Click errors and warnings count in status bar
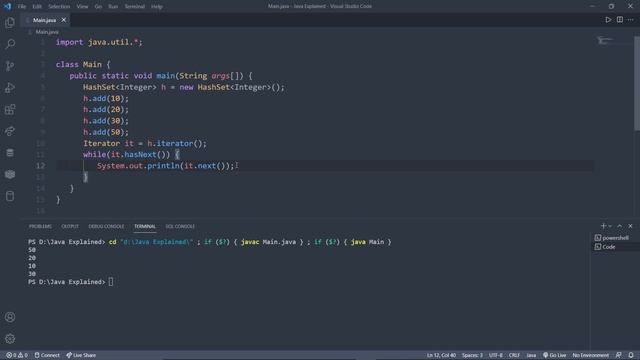 point(17,355)
